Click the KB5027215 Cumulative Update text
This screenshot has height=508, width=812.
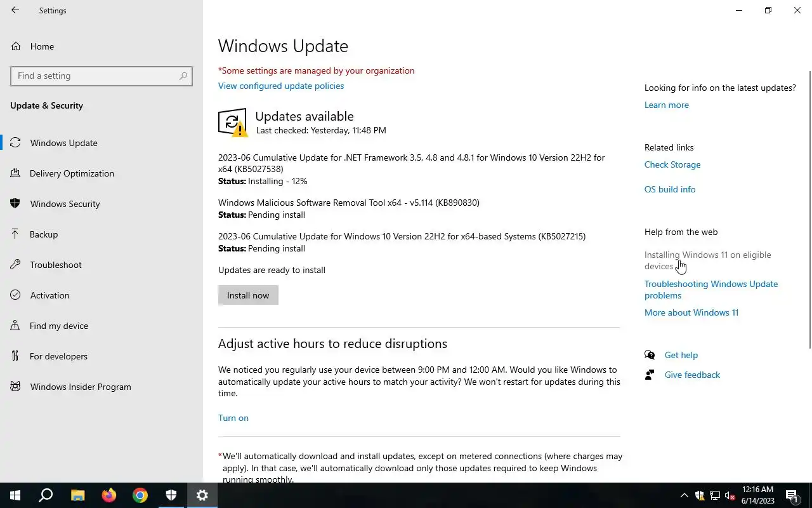[402, 236]
